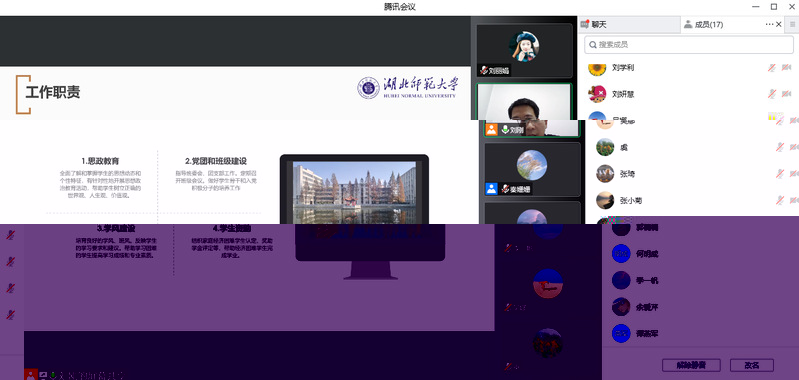The height and width of the screenshot is (380, 799).
Task: Click the 改名 rename button
Action: 752,365
